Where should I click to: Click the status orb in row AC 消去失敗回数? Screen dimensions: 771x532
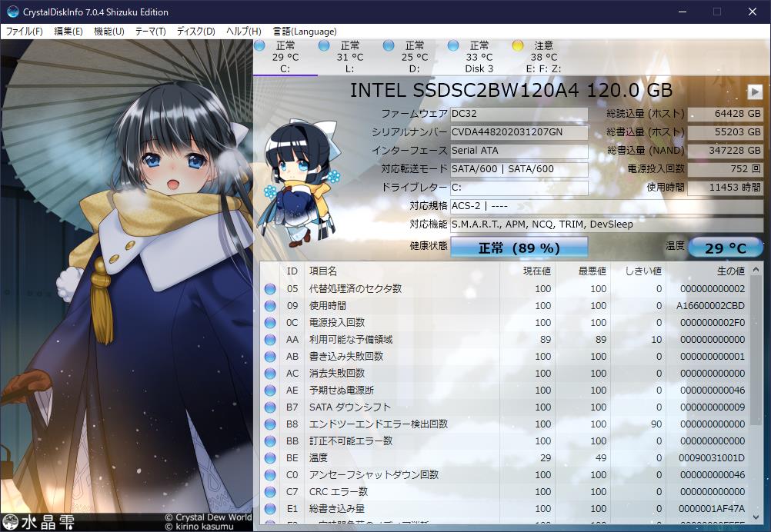[x=270, y=374]
